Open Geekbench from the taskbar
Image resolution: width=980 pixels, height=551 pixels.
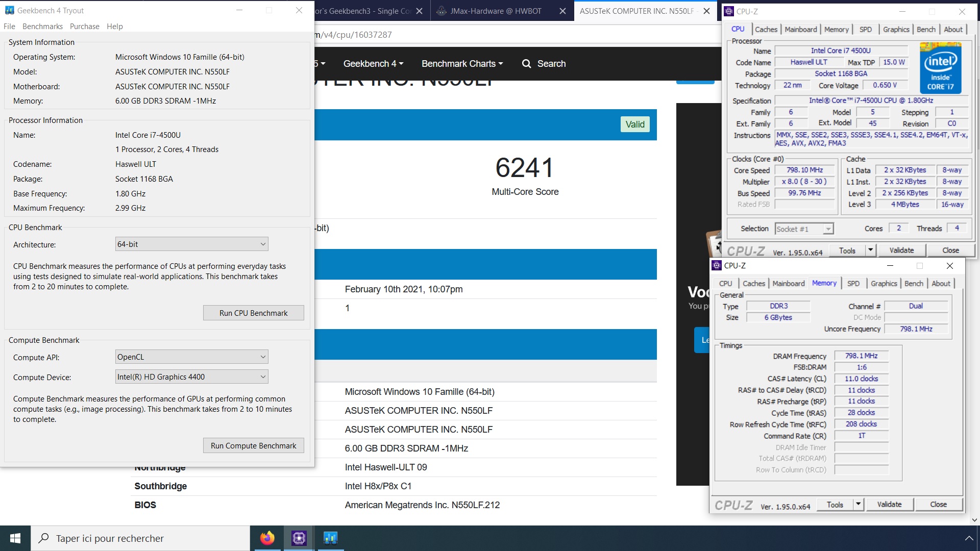point(331,538)
